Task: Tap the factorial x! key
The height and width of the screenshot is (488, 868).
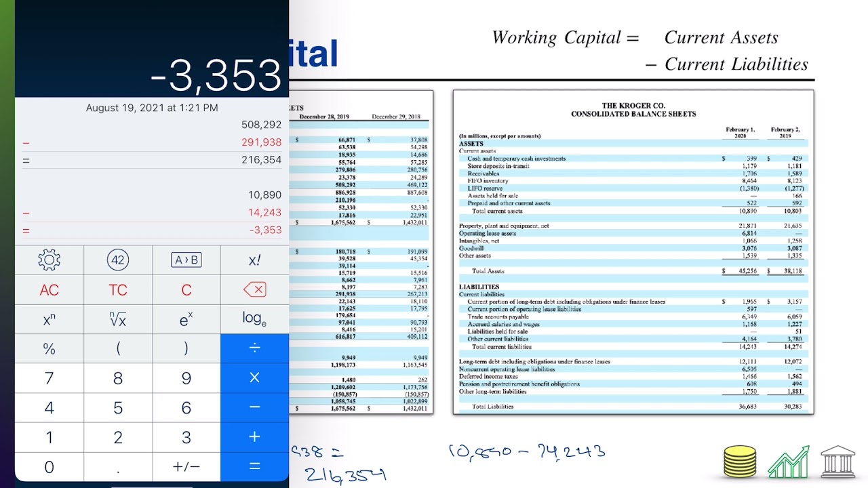Action: [254, 260]
